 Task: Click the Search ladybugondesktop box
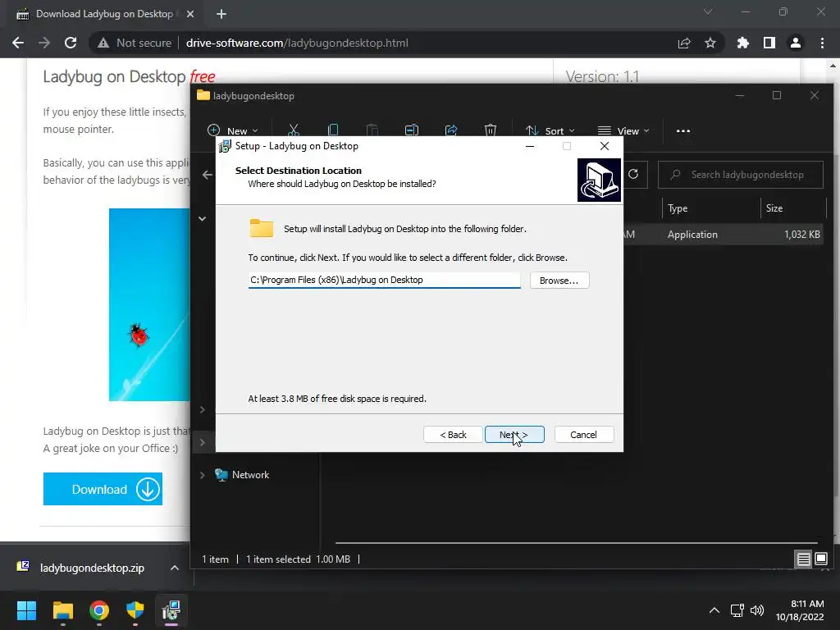741,175
